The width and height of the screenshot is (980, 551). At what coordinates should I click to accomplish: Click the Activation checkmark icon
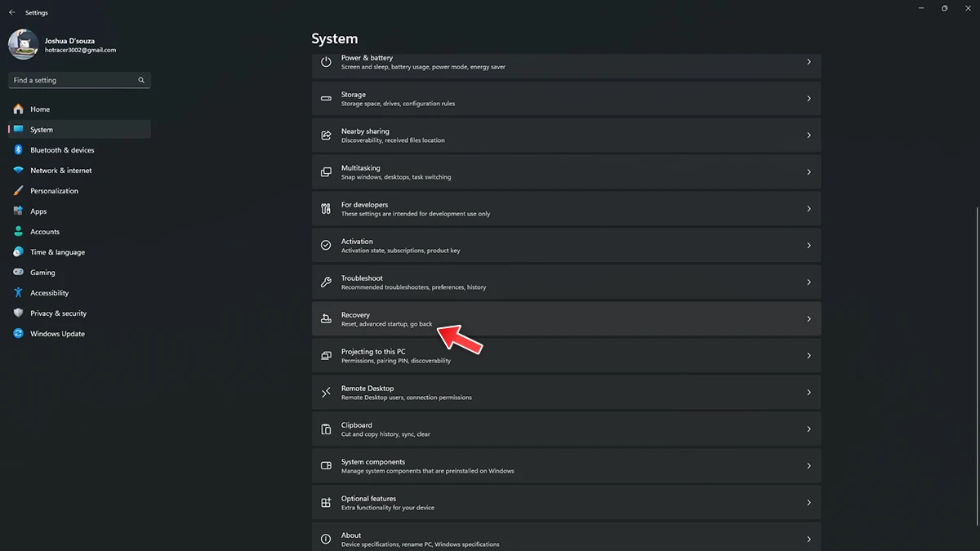[x=326, y=245]
